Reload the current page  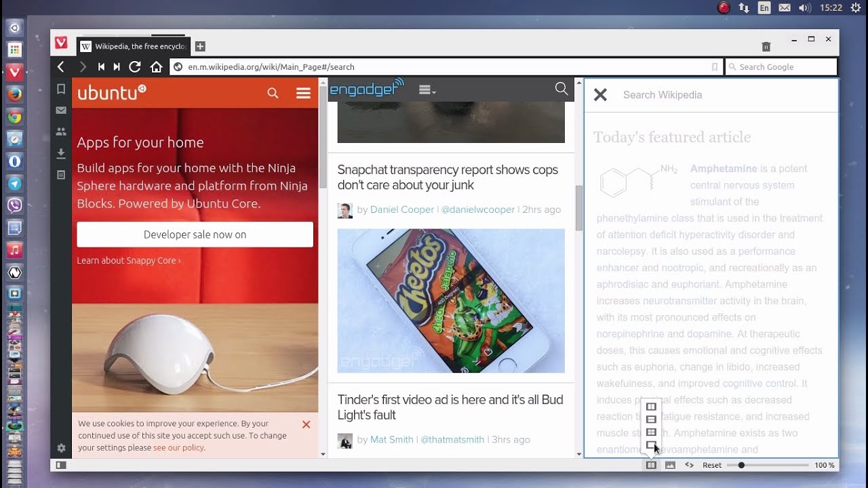pos(135,66)
